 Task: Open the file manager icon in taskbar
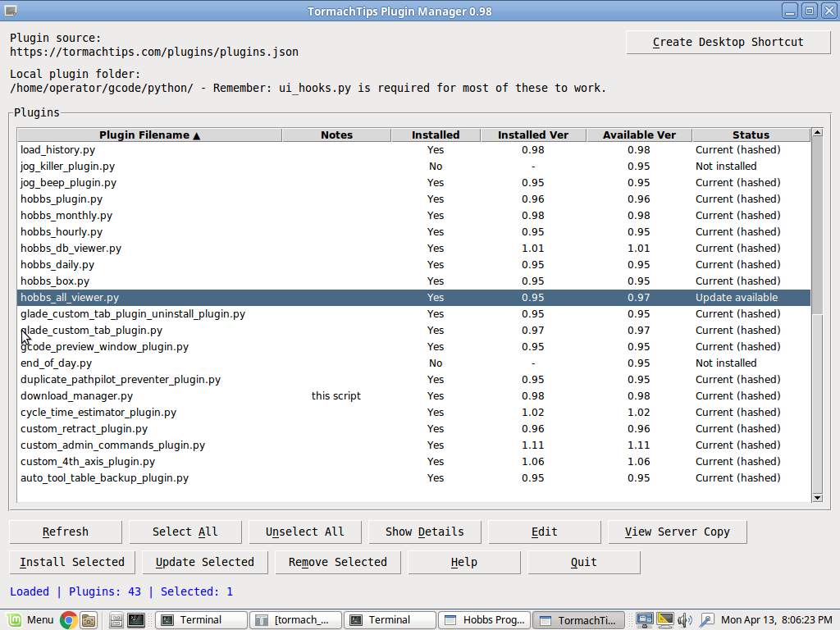pyautogui.click(x=89, y=620)
